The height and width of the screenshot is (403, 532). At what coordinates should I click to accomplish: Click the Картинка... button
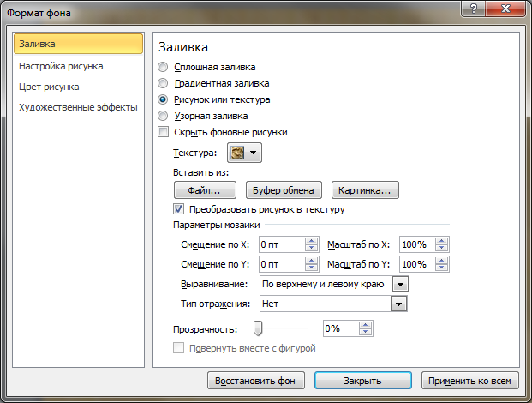click(365, 190)
